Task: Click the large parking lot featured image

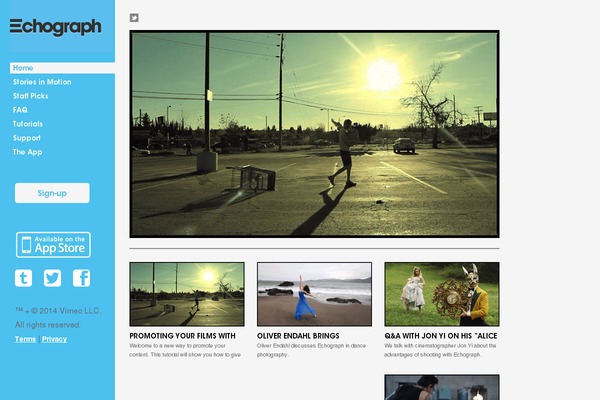Action: click(314, 134)
